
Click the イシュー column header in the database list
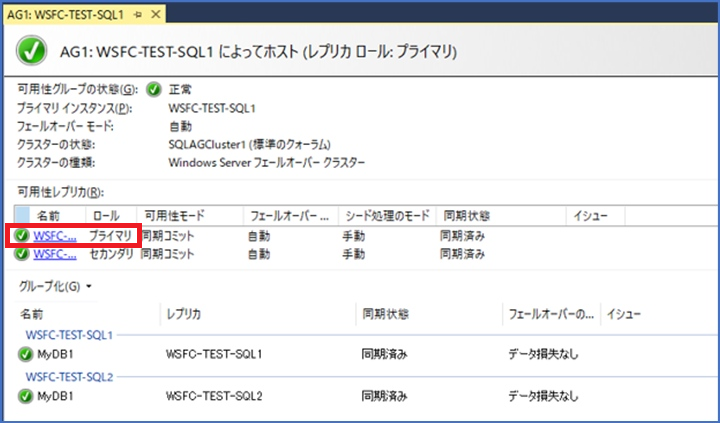tap(624, 314)
